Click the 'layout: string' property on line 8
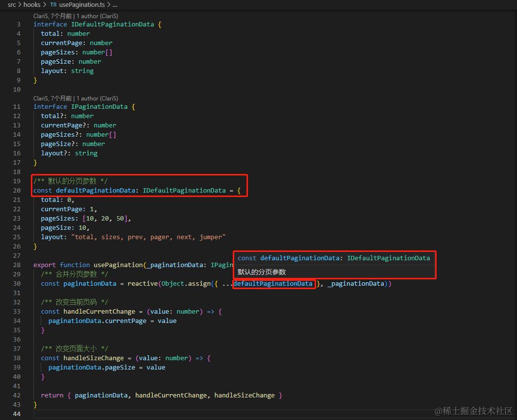The height and width of the screenshot is (420, 517). (67, 71)
